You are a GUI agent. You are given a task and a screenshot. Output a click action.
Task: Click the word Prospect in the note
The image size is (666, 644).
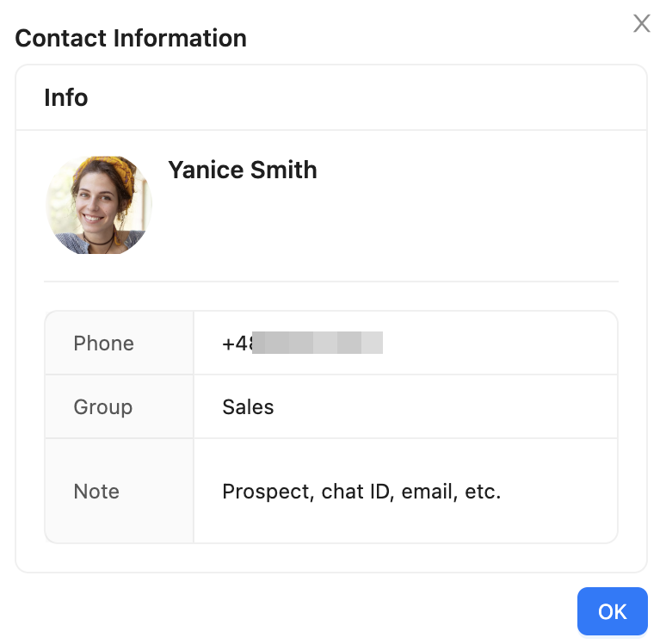coord(267,492)
